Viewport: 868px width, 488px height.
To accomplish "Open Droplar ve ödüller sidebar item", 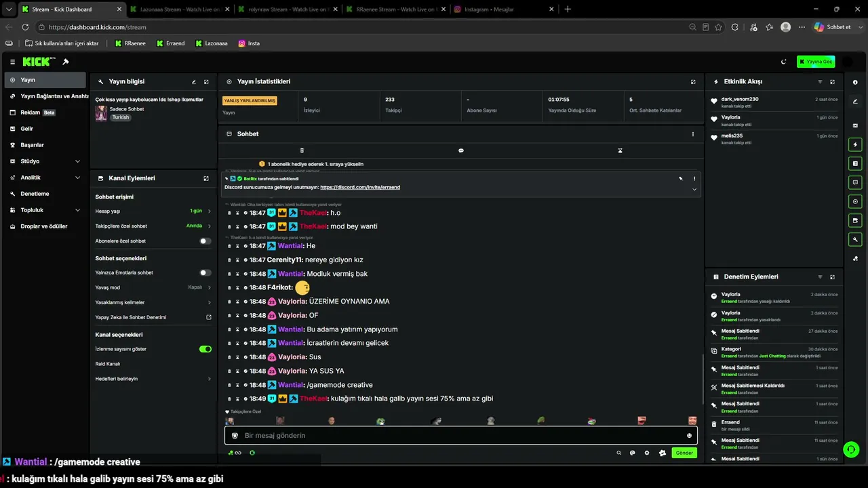I will click(45, 226).
